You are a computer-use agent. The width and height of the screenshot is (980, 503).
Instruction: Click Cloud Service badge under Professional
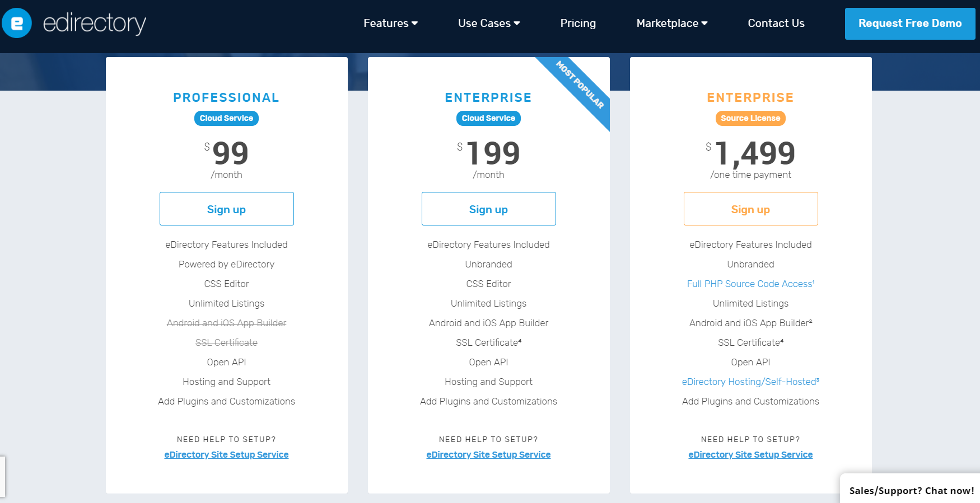click(x=227, y=118)
